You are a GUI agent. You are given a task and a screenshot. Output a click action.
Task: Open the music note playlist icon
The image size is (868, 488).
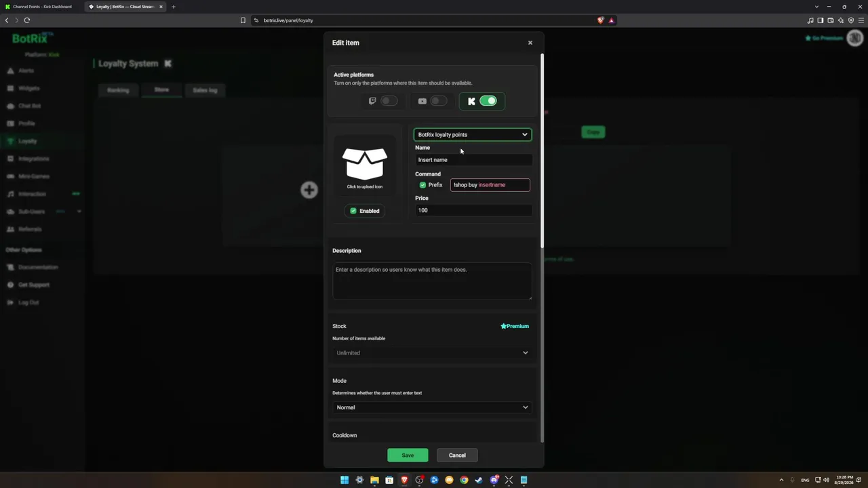point(810,20)
